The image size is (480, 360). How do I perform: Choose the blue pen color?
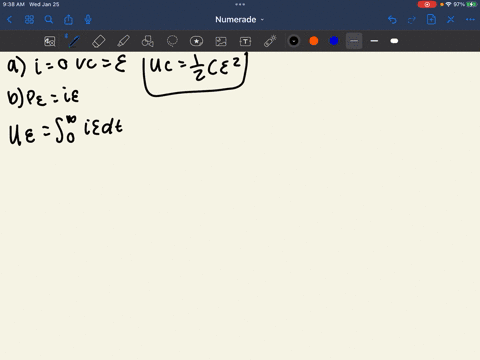click(334, 41)
